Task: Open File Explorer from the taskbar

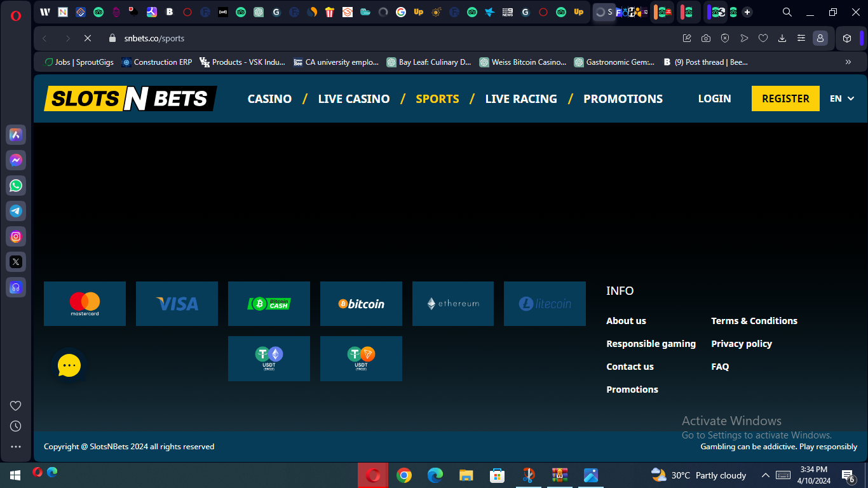Action: click(x=466, y=475)
